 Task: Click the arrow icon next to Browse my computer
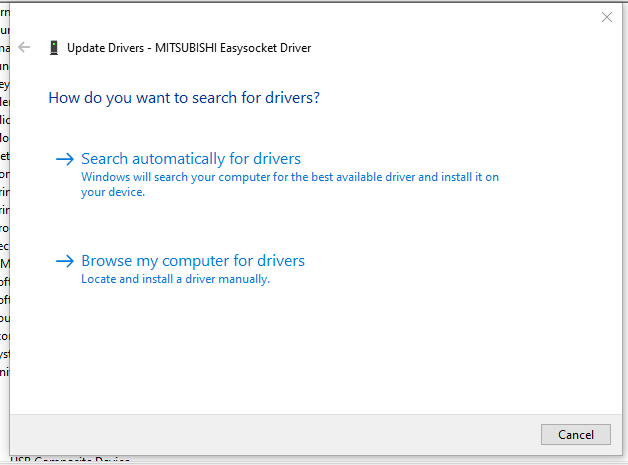pyautogui.click(x=65, y=261)
